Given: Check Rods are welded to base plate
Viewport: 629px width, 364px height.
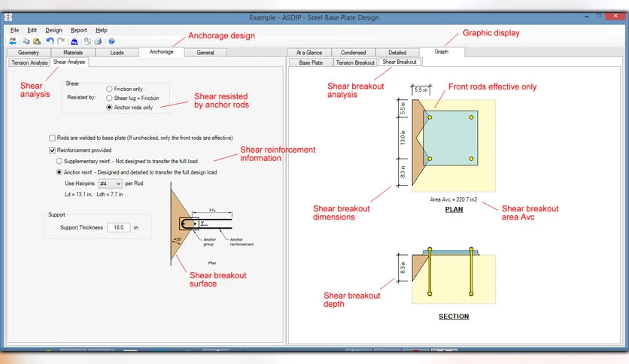Looking at the screenshot, I should (52, 138).
